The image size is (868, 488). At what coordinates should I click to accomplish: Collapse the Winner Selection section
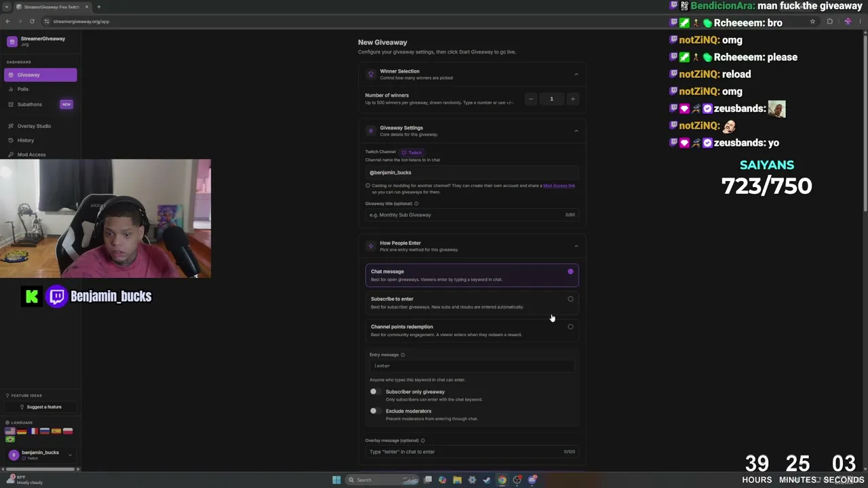pyautogui.click(x=576, y=74)
